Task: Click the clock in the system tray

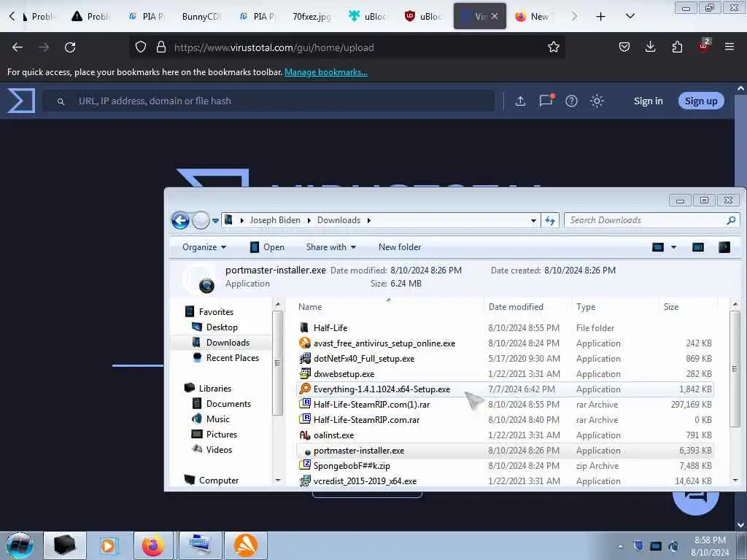Action: click(710, 546)
